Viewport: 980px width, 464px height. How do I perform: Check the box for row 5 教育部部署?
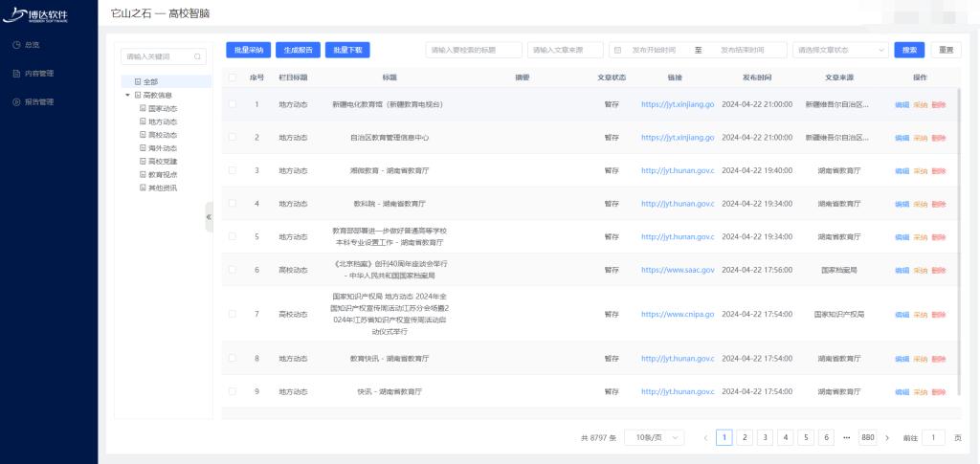click(x=233, y=236)
